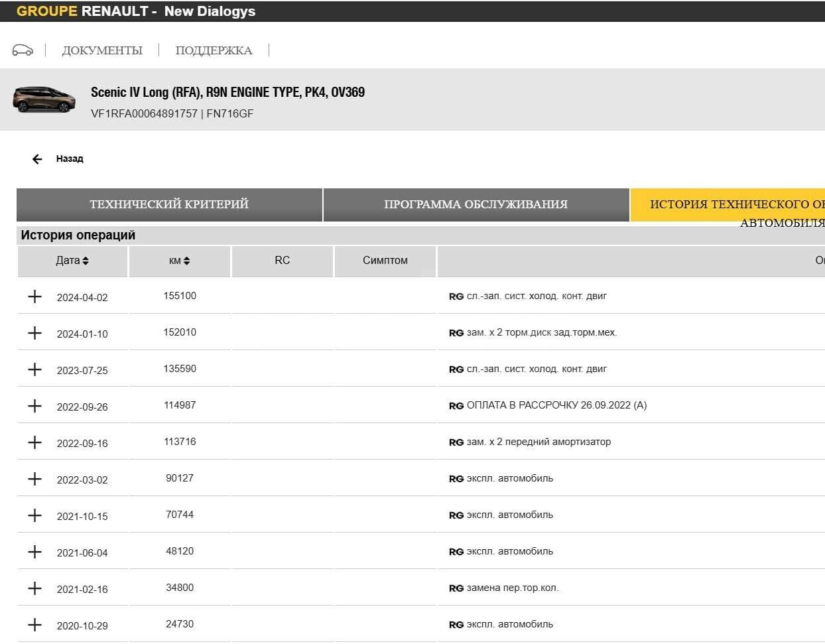Click the Симптом column header

click(385, 261)
